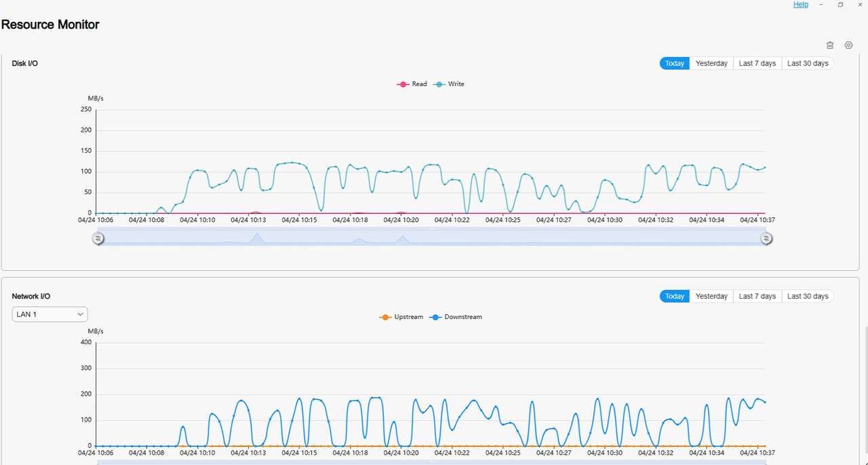Select Today in Network I/O
The width and height of the screenshot is (868, 465).
pyautogui.click(x=675, y=296)
